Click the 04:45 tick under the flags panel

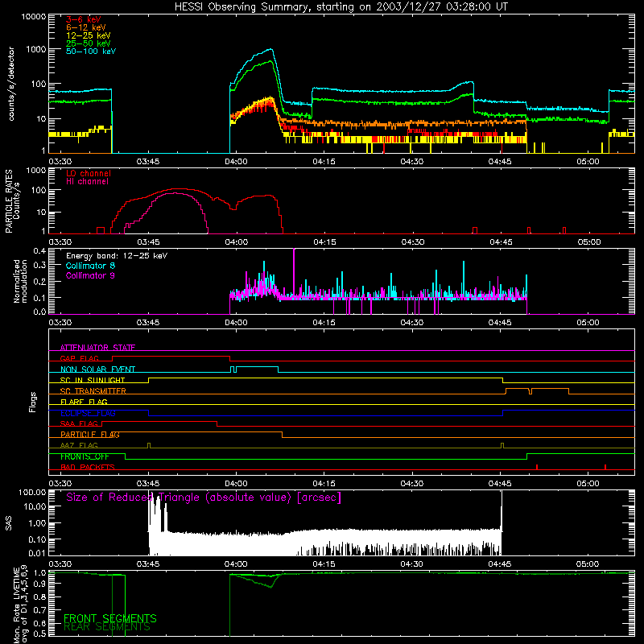pyautogui.click(x=500, y=484)
